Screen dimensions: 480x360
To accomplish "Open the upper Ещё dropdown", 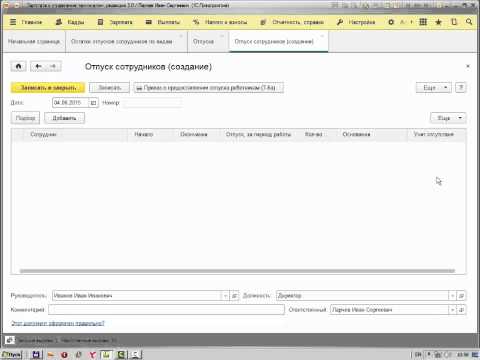I will (x=434, y=88).
